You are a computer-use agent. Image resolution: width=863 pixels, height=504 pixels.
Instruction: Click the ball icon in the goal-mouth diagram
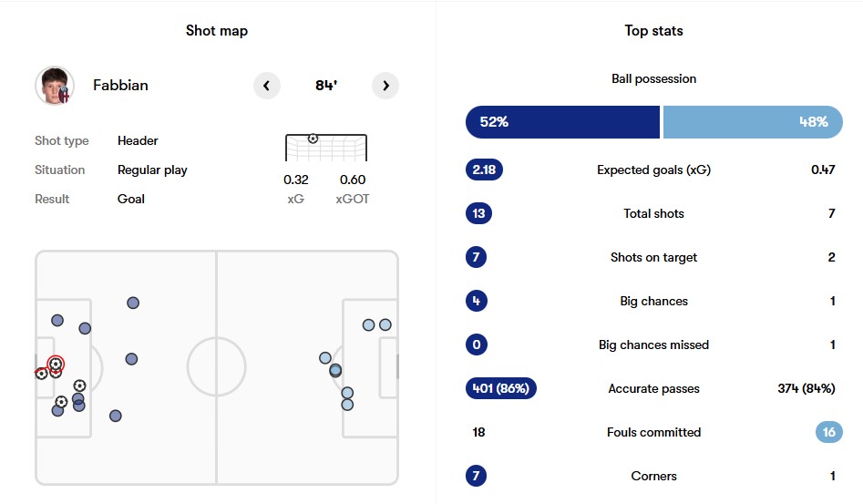(x=313, y=139)
